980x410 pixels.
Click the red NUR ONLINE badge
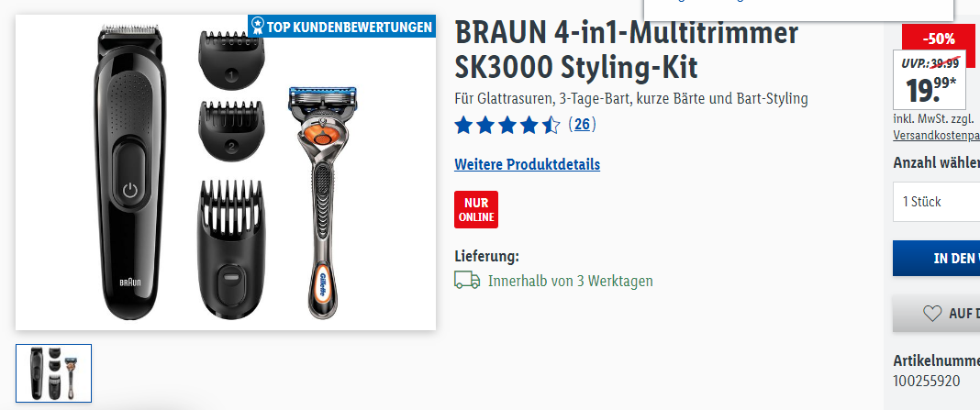click(x=476, y=209)
